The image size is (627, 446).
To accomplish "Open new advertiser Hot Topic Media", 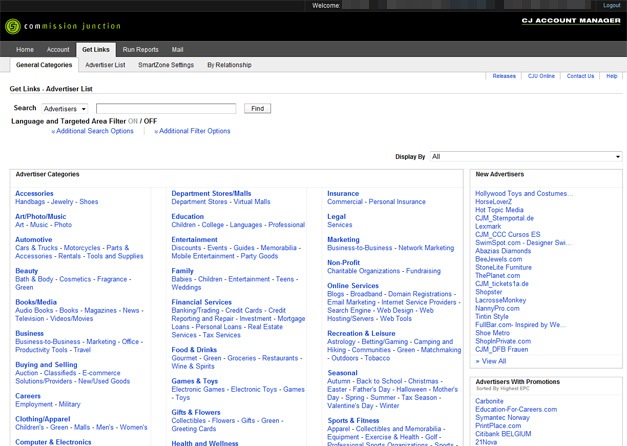I will 499,210.
